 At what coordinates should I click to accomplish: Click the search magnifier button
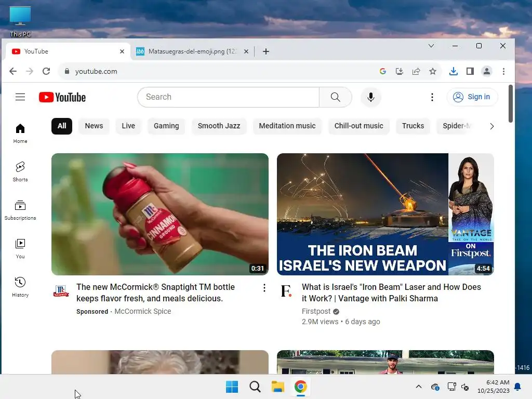(x=335, y=97)
